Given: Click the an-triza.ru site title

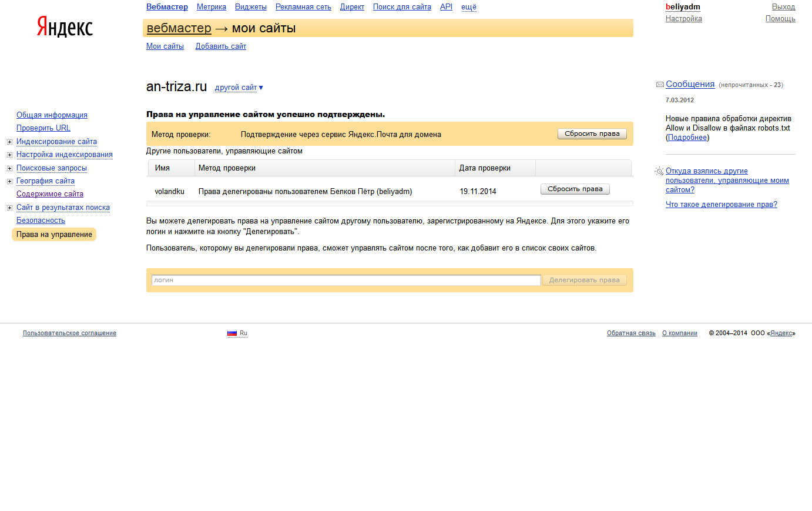Looking at the screenshot, I should [x=176, y=86].
